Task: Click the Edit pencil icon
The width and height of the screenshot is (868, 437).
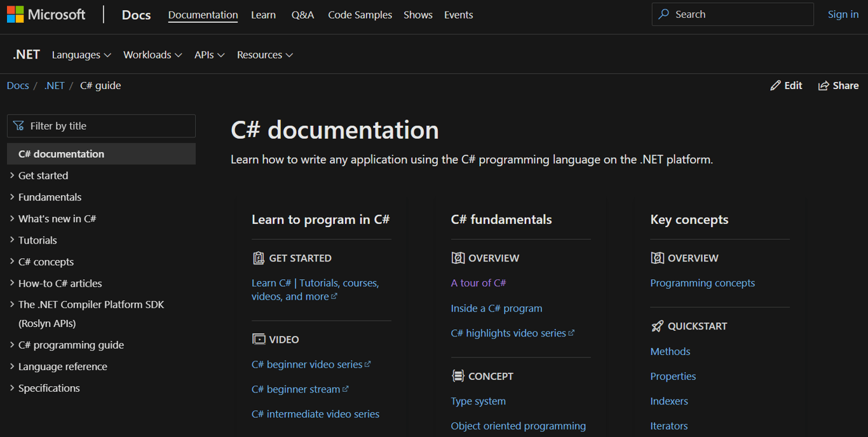Action: pos(776,85)
